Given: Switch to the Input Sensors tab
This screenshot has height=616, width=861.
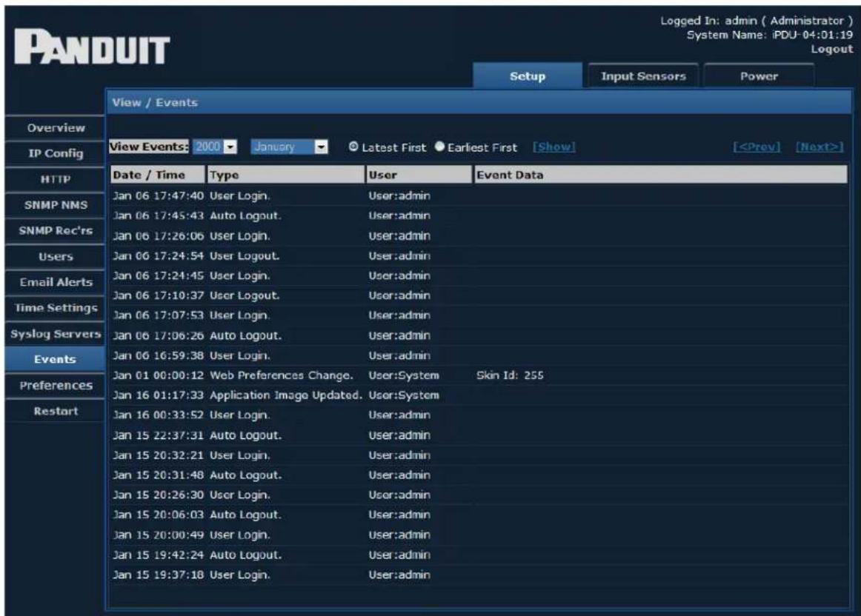Looking at the screenshot, I should coord(643,76).
